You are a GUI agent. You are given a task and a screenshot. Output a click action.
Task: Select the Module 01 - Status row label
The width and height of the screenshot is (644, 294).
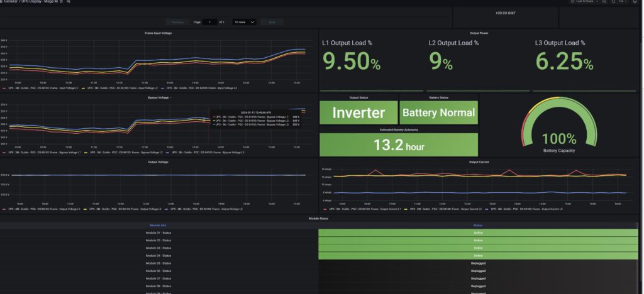click(x=158, y=233)
